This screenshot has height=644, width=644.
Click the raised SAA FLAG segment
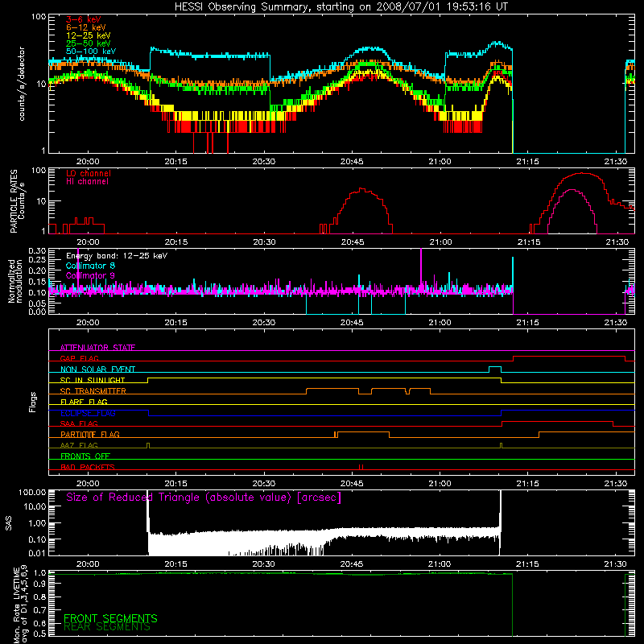click(557, 421)
